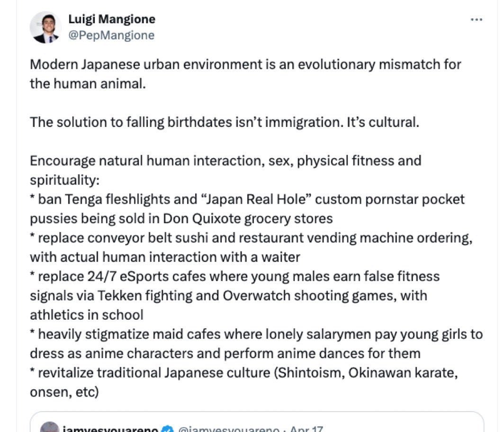
Task: Click the 'Encourage natural human interaction' paragraph
Action: click(225, 170)
